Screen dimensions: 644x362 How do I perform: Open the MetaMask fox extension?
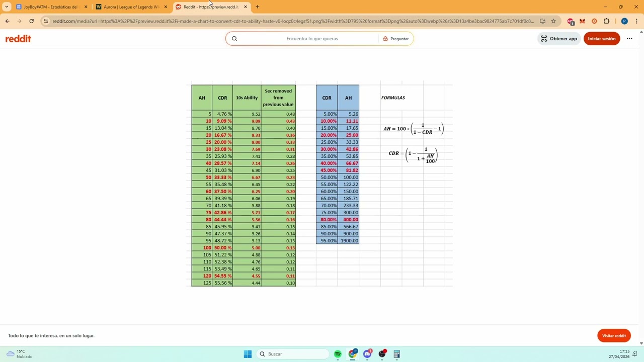(582, 21)
